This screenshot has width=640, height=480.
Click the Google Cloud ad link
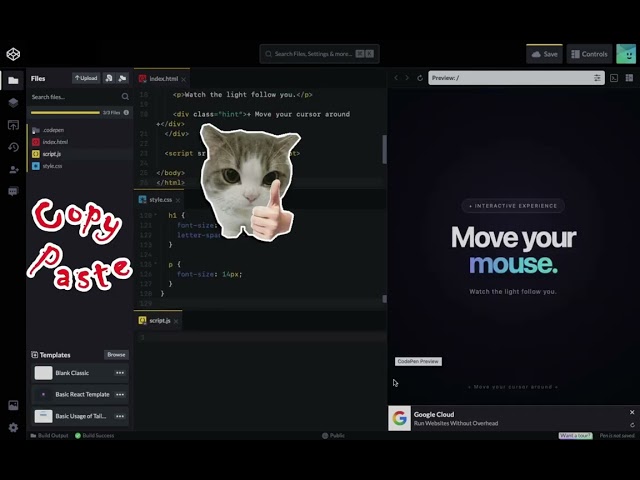(x=456, y=419)
